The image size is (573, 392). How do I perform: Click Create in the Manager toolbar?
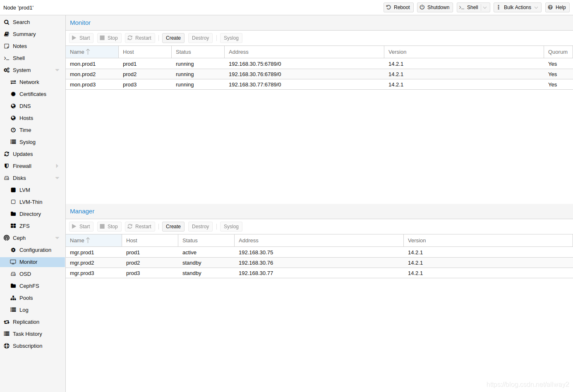pos(173,227)
